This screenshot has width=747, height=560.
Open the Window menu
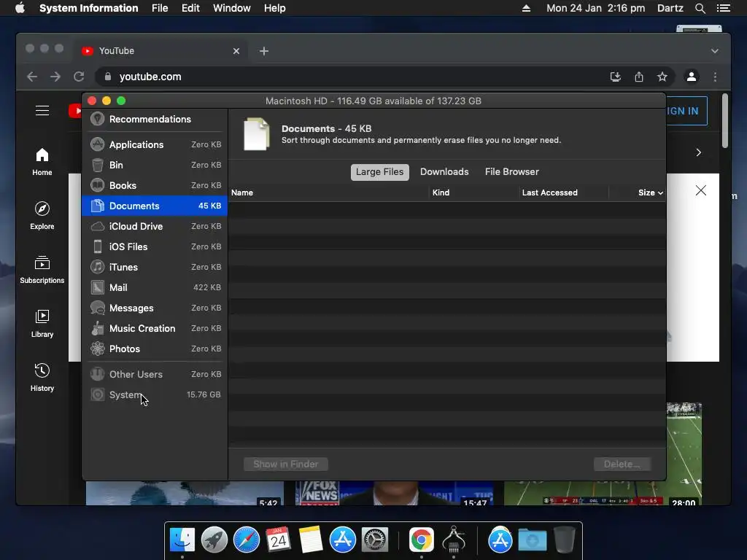[x=231, y=8]
